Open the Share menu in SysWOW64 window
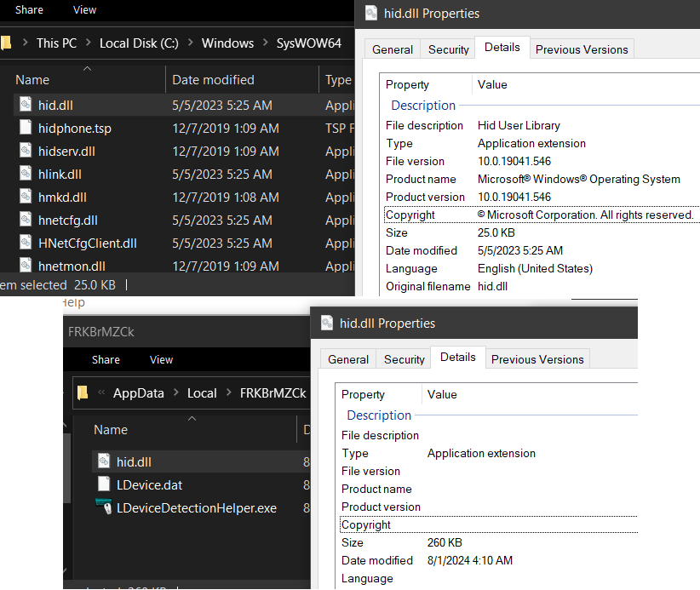The height and width of the screenshot is (590, 700). 30,10
